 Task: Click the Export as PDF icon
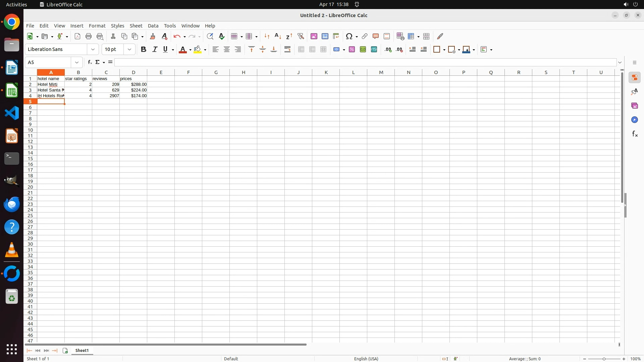(77, 36)
